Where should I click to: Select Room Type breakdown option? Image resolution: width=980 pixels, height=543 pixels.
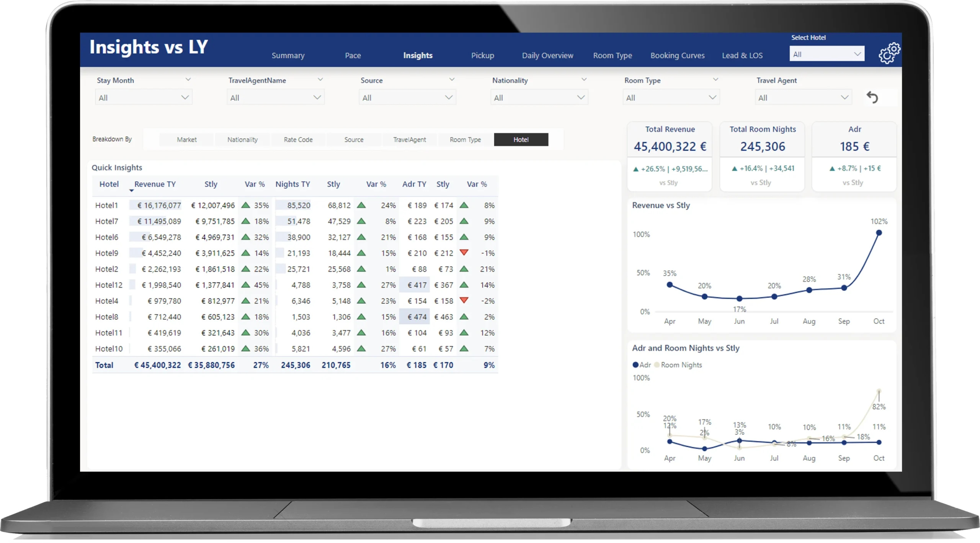[465, 140]
